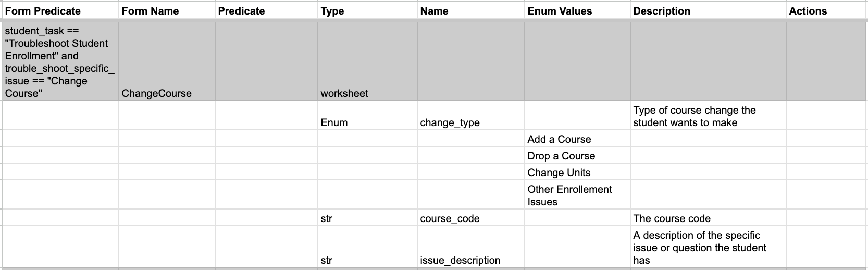Viewport: 868px width, 270px height.
Task: Click the Other Enrollement Issues cell
Action: click(x=569, y=195)
